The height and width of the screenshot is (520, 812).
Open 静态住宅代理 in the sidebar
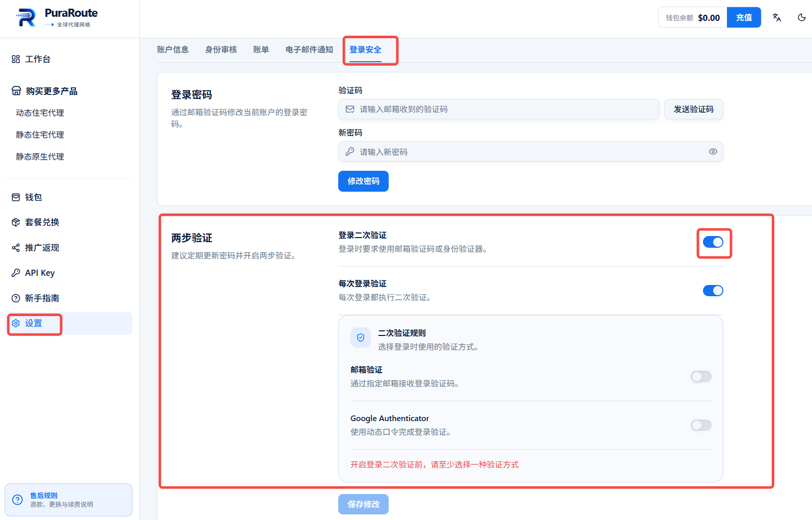click(x=40, y=135)
